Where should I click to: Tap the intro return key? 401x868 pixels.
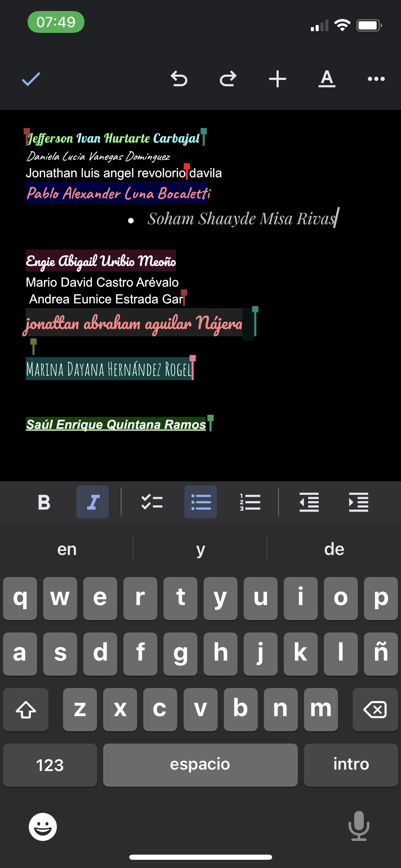tap(351, 765)
